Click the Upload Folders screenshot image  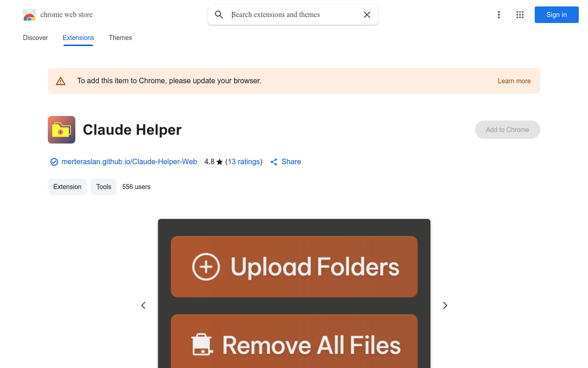pyautogui.click(x=294, y=293)
